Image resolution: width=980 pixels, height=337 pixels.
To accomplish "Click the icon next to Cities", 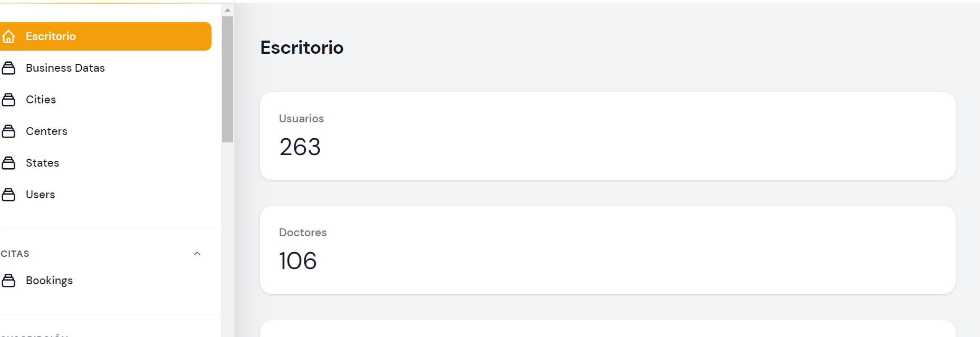I will tap(8, 100).
